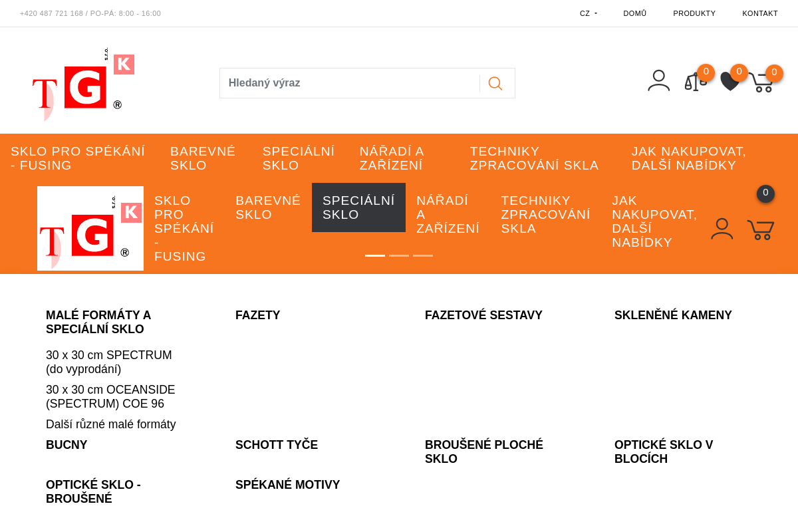Click the TGK logo in top header
Image resolution: width=798 pixels, height=532 pixels.
[x=83, y=84]
